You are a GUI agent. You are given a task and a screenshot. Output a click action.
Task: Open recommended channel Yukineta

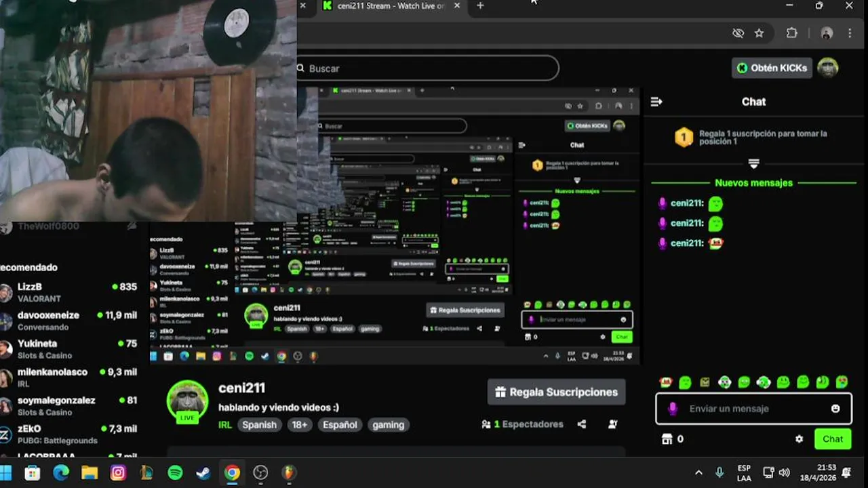(x=68, y=349)
